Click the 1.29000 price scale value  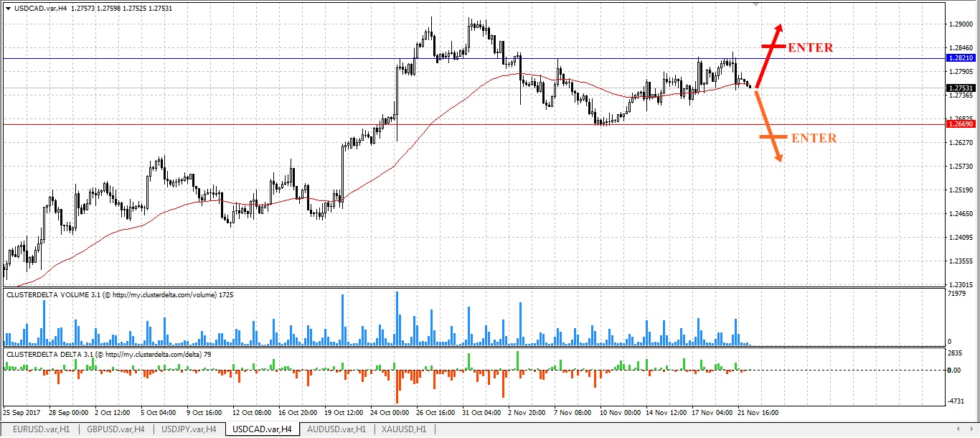960,24
